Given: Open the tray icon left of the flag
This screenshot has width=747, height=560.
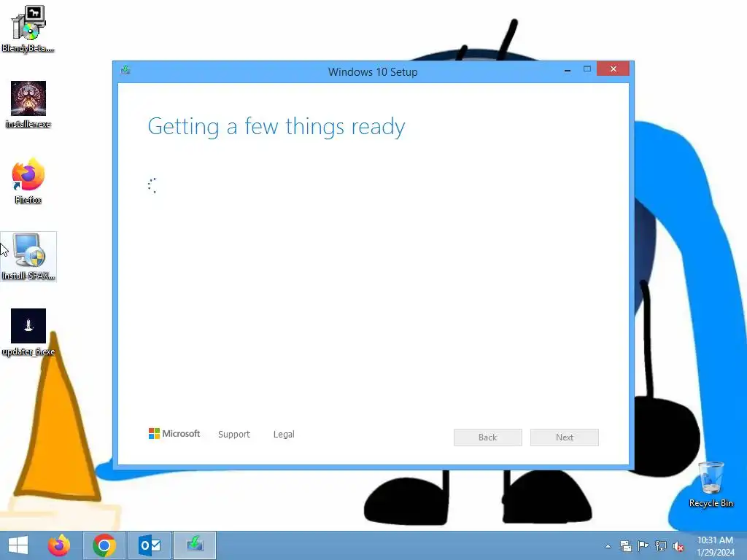Looking at the screenshot, I should tap(625, 546).
